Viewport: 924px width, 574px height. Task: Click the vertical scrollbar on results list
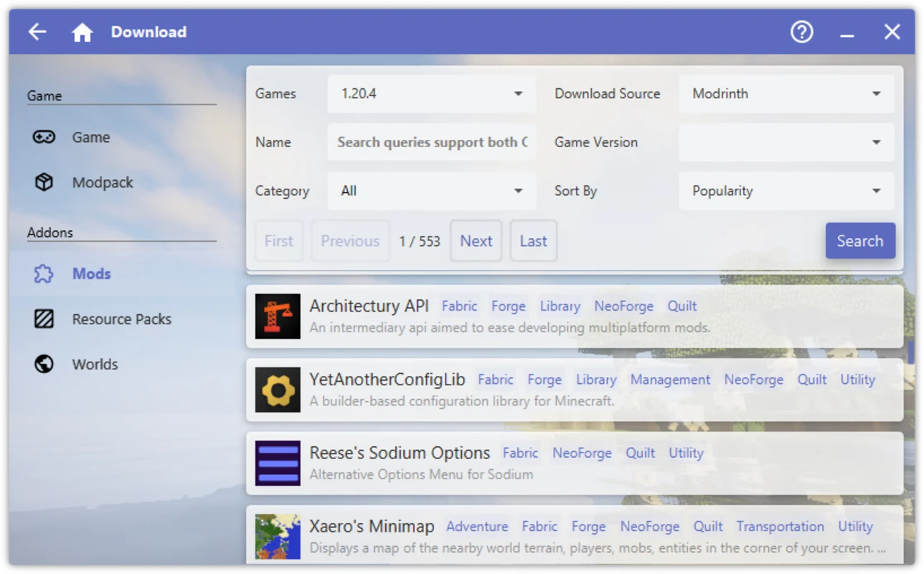[x=911, y=352]
